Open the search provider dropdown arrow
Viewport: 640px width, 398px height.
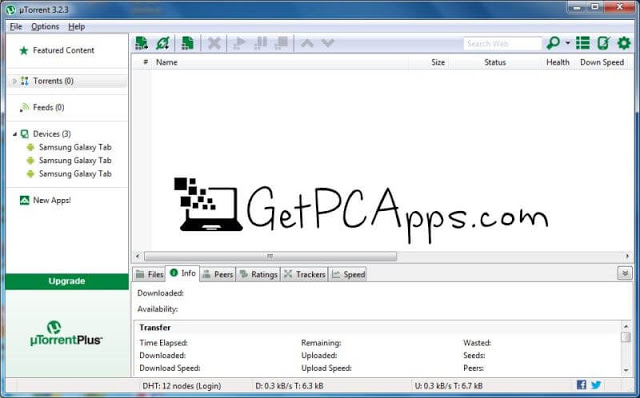pyautogui.click(x=568, y=43)
